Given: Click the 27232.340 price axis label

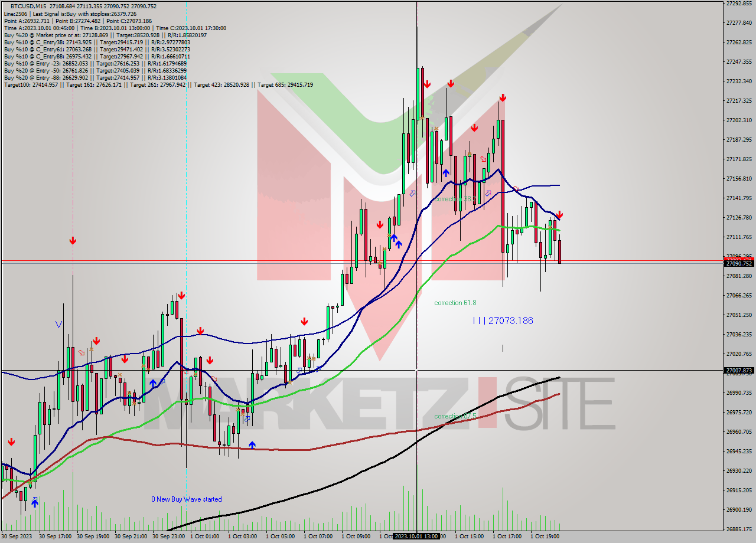Looking at the screenshot, I should [x=739, y=81].
